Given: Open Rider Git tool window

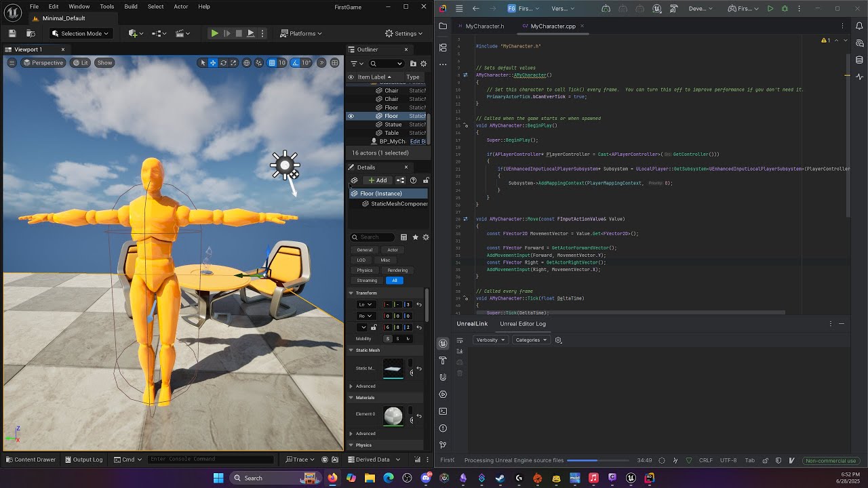Looking at the screenshot, I should click(x=443, y=445).
